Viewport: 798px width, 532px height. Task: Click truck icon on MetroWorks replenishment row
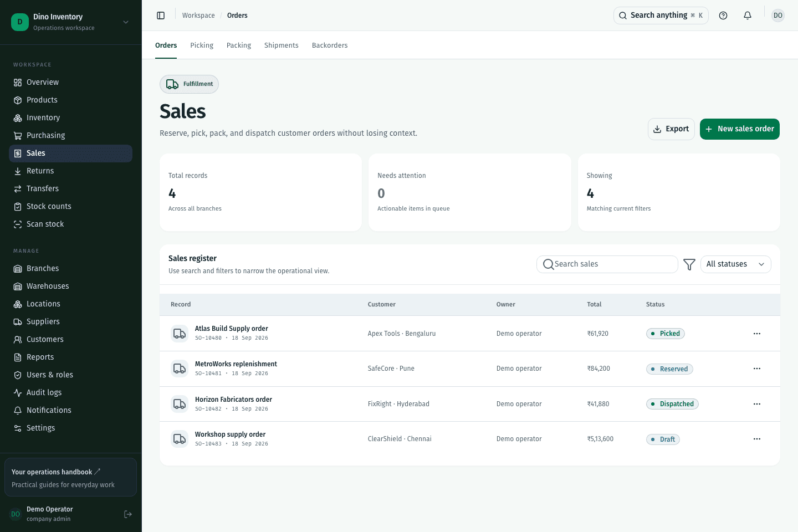pos(180,369)
